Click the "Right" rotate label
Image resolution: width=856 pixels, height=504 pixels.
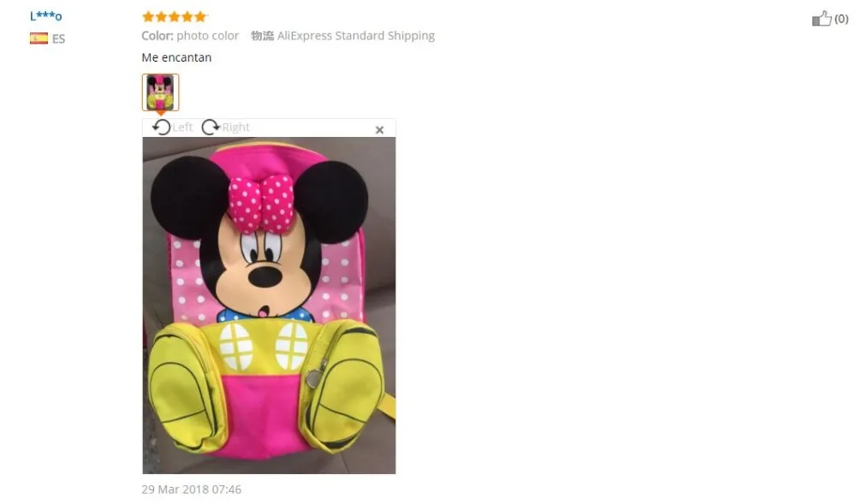click(x=235, y=127)
